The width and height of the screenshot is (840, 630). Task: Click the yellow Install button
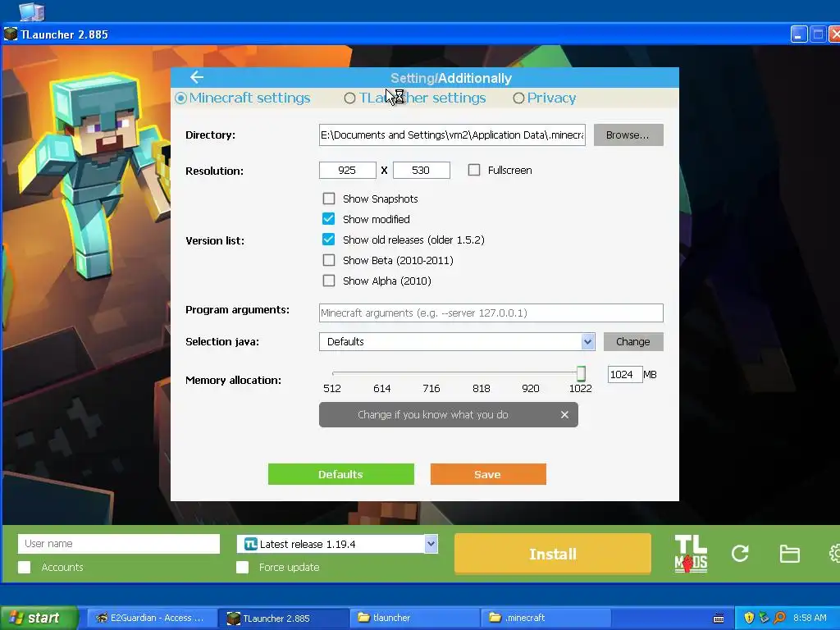point(553,554)
